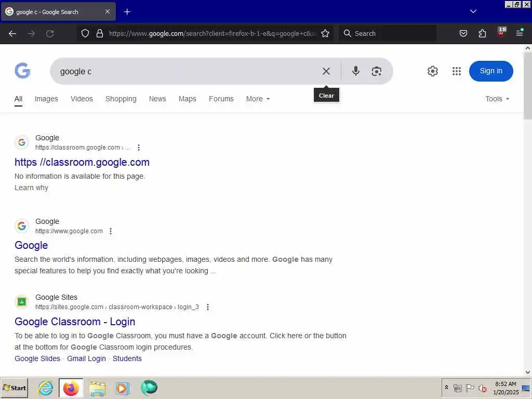View site security padlock info
The image size is (532, 399).
(x=99, y=33)
